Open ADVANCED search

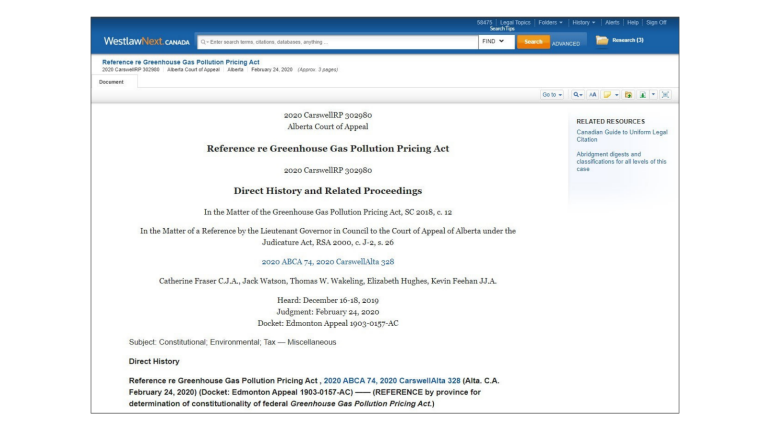click(x=566, y=44)
